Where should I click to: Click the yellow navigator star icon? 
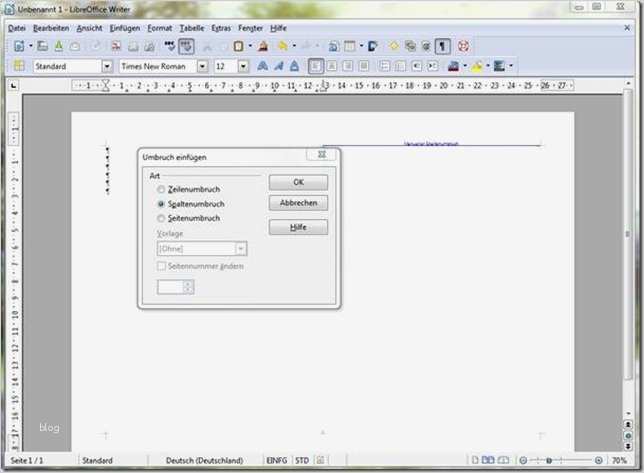393,46
